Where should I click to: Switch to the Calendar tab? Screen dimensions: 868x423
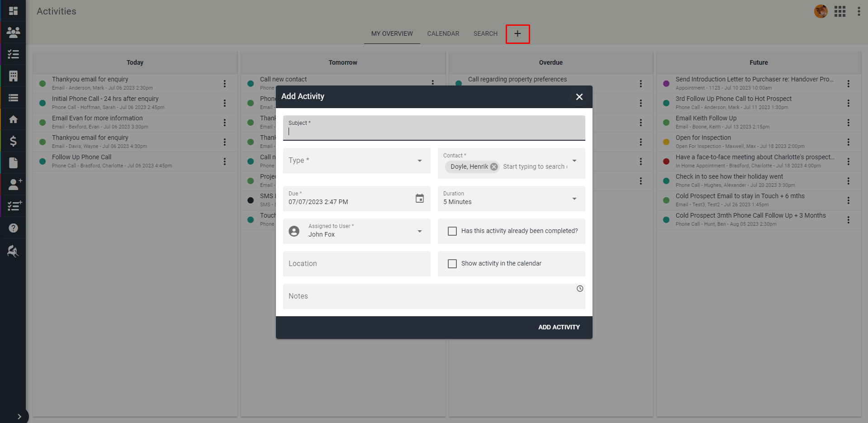click(x=443, y=33)
